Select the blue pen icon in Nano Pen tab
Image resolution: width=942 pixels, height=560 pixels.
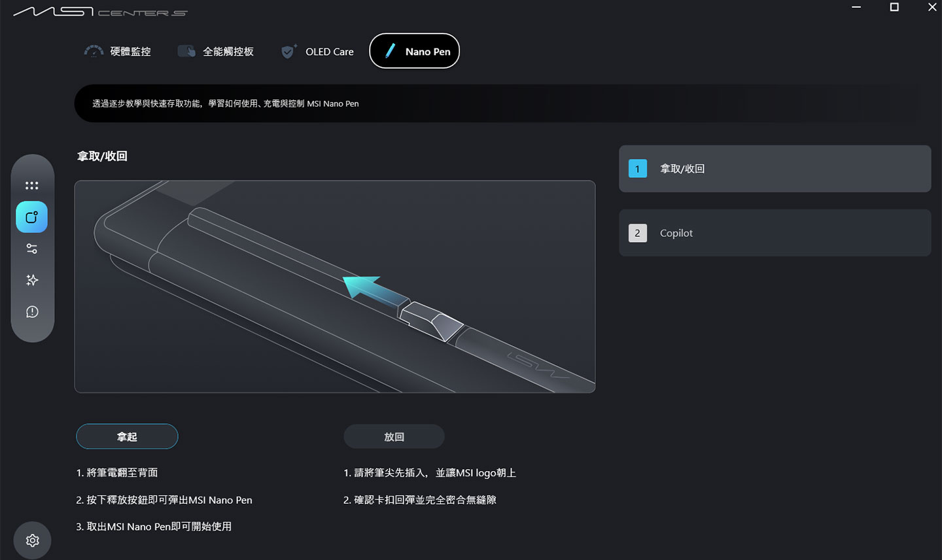[x=391, y=50]
